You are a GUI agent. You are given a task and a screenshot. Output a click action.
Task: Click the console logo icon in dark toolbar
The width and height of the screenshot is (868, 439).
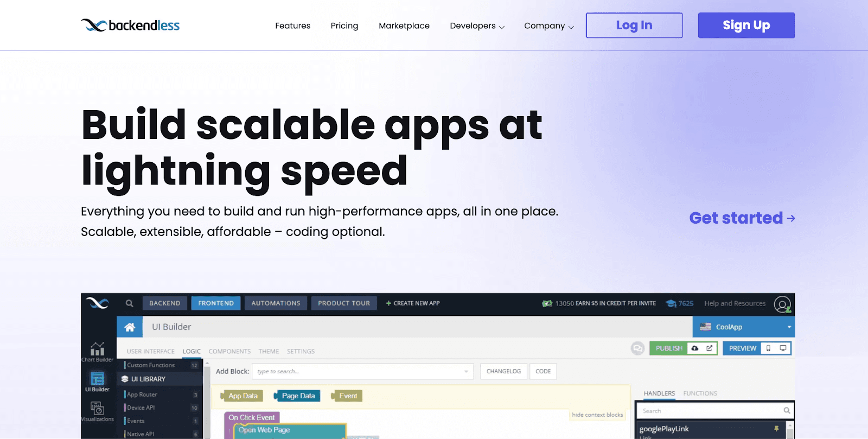click(x=97, y=303)
